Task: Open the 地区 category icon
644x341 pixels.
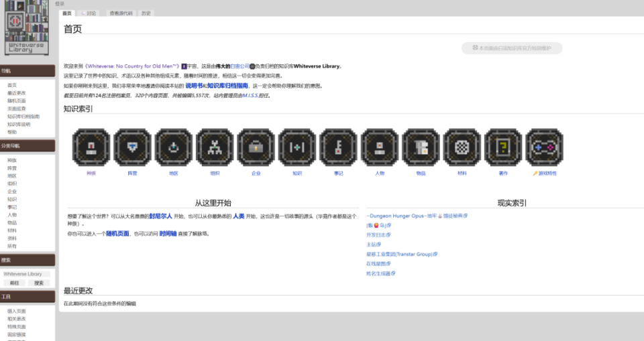Action: pos(173,147)
